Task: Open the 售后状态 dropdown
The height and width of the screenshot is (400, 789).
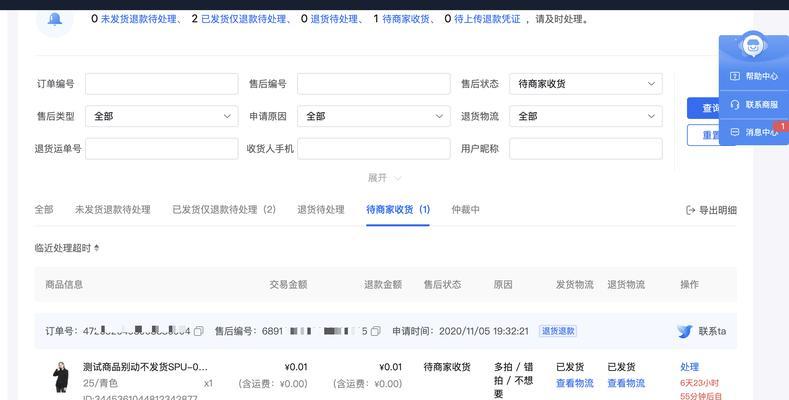Action: coord(585,84)
